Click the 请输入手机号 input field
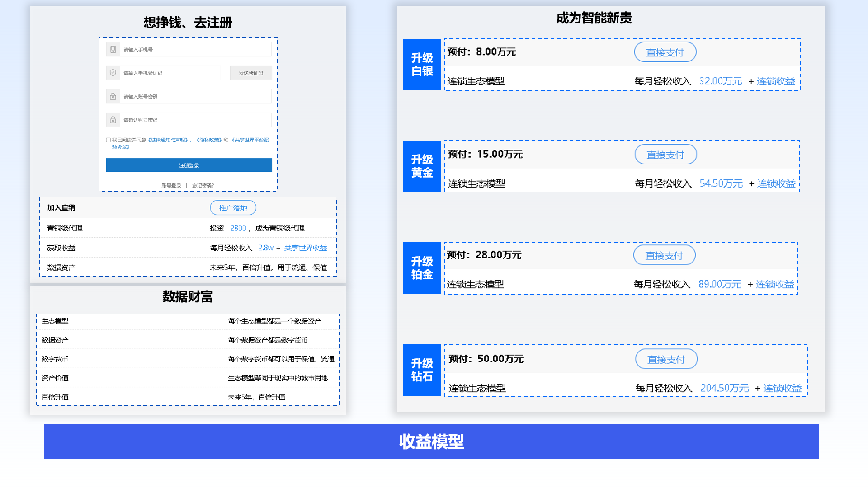 point(195,49)
